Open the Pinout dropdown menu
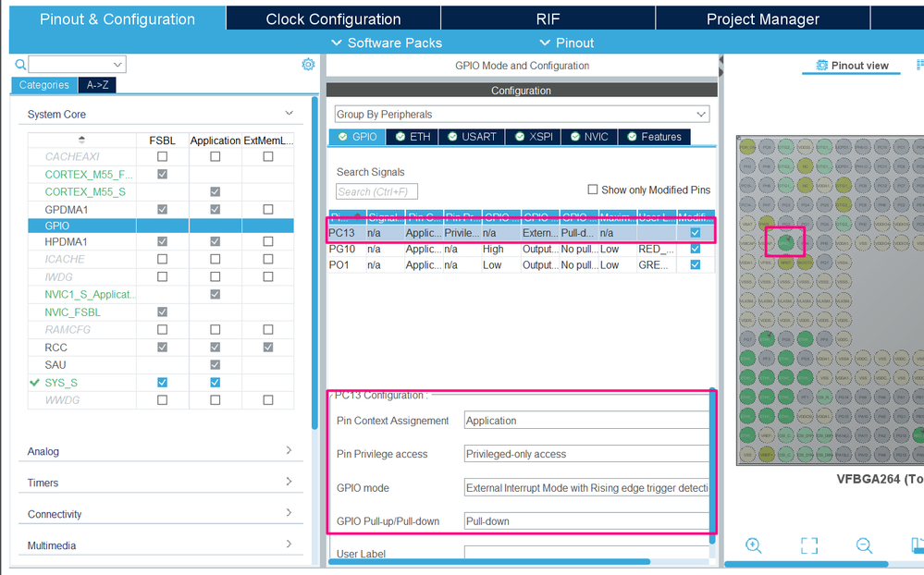 click(567, 43)
